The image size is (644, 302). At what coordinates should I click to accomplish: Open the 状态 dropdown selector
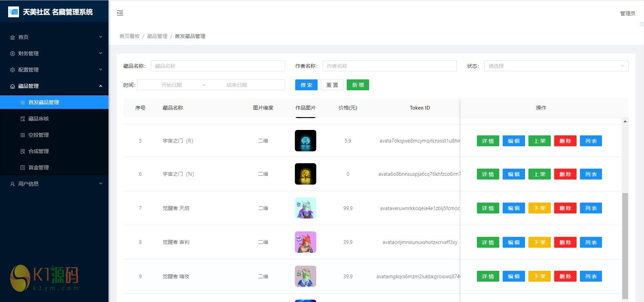(x=556, y=66)
